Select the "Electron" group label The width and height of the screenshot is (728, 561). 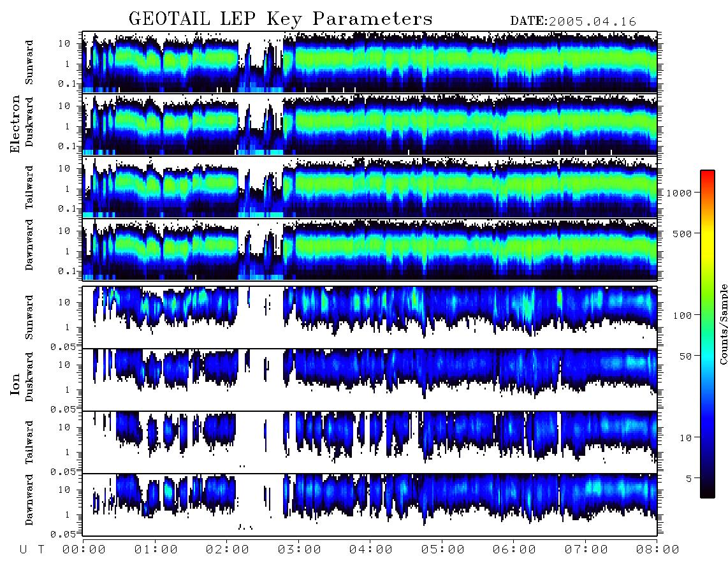pyautogui.click(x=15, y=124)
